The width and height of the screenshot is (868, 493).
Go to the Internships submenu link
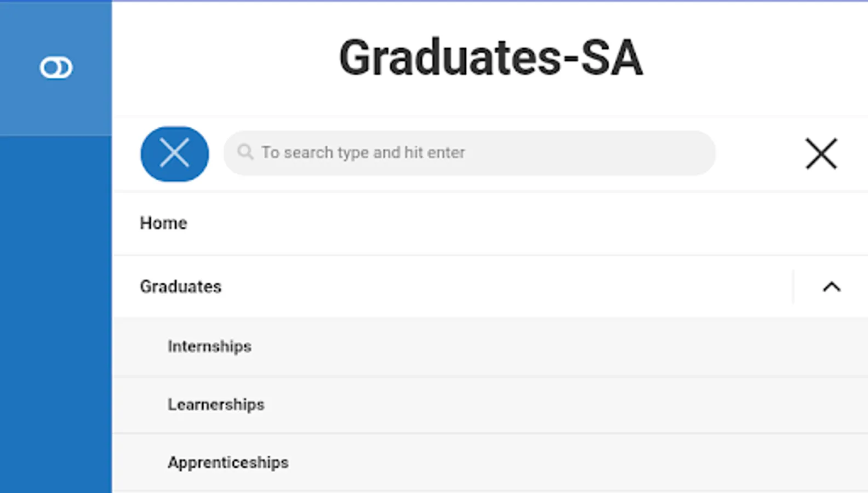pyautogui.click(x=209, y=346)
